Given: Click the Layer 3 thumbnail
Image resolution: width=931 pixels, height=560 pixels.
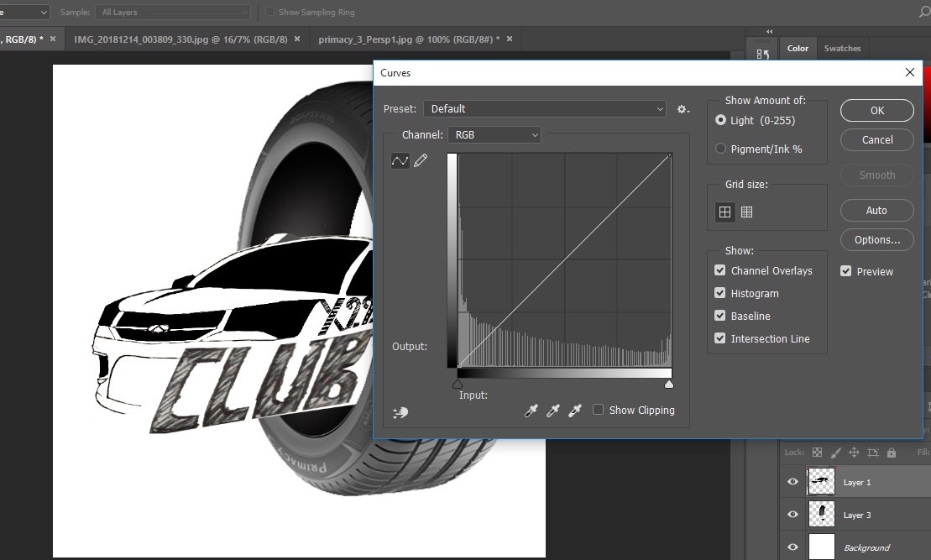Looking at the screenshot, I should (822, 515).
